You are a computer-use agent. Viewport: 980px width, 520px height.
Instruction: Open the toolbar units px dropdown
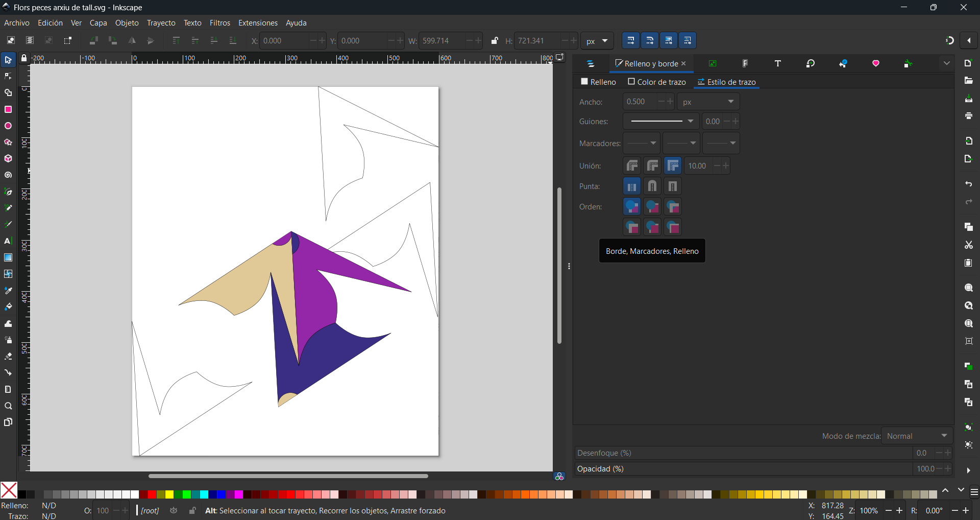(x=597, y=41)
